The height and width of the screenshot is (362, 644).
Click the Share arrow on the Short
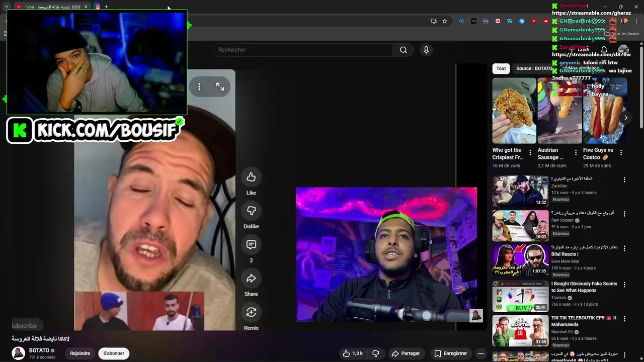[x=251, y=279]
